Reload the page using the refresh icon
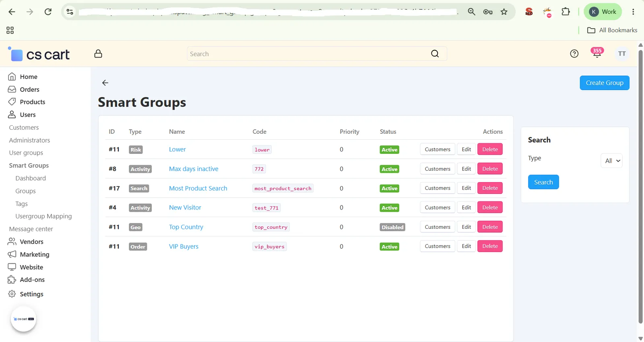This screenshot has height=342, width=644. click(48, 12)
